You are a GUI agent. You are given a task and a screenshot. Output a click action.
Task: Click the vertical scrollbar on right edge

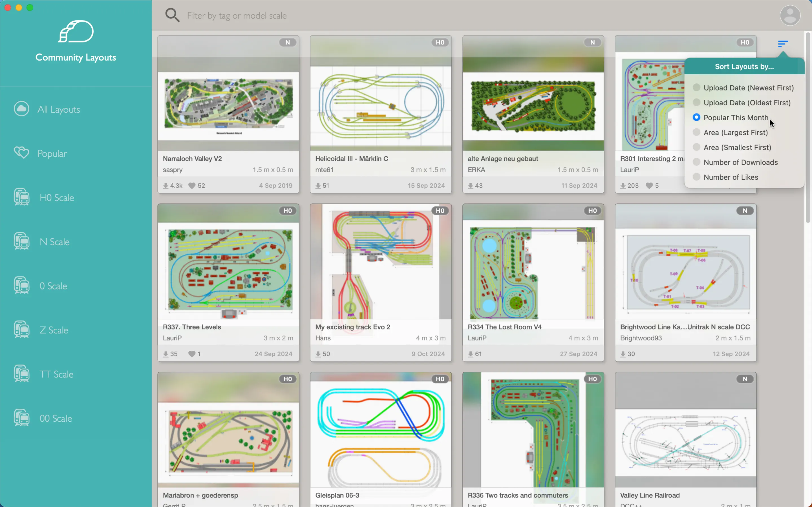point(808,127)
